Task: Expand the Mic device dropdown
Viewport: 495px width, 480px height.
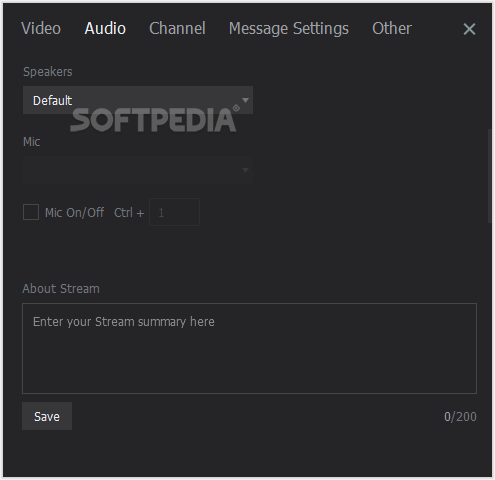Action: [138, 170]
